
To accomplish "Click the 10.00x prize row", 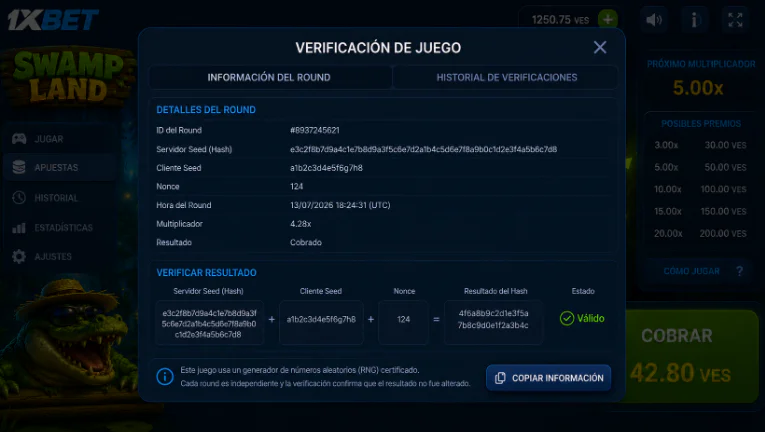I will click(x=700, y=189).
